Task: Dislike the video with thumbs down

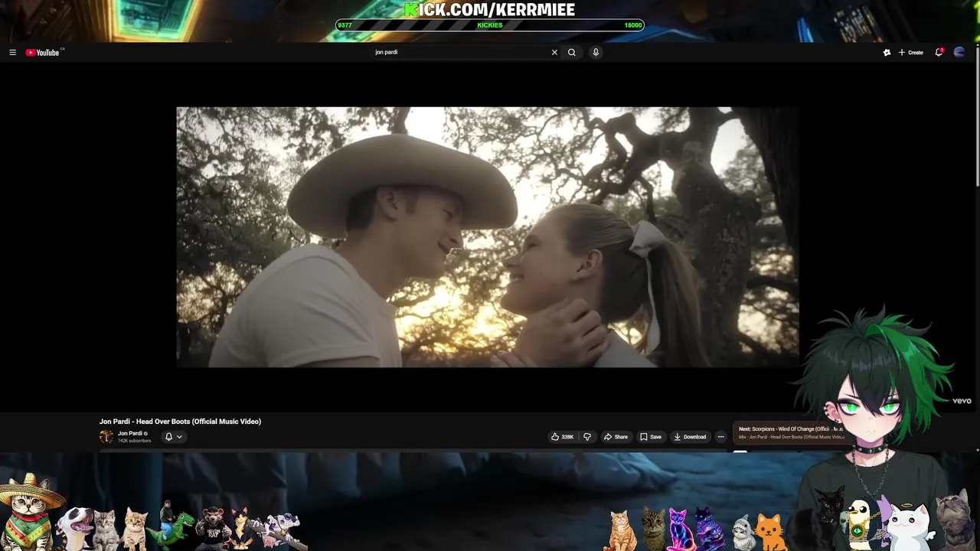Action: pyautogui.click(x=587, y=437)
